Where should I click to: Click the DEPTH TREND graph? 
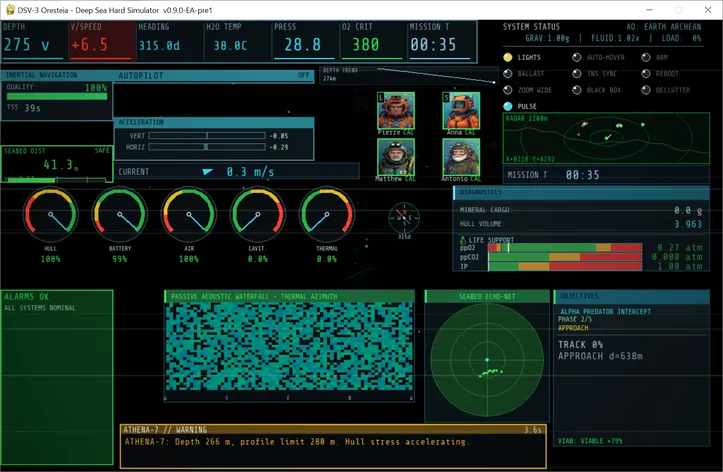[409, 75]
